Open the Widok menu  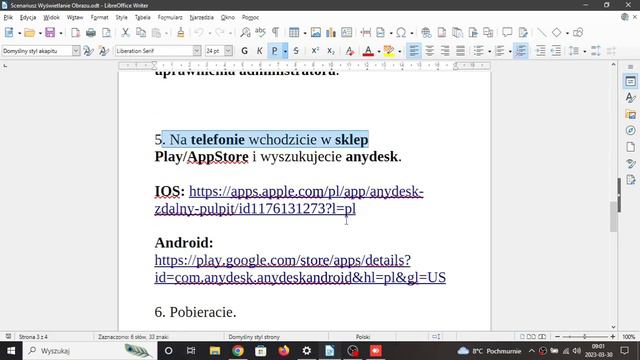tap(51, 18)
